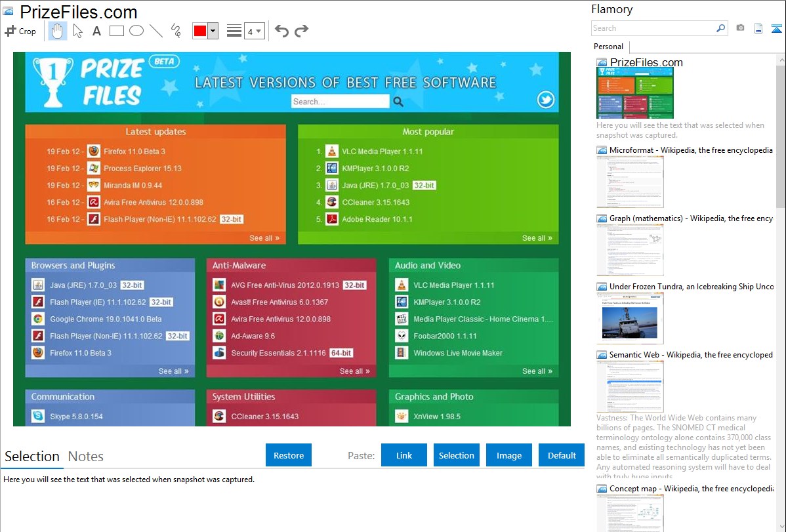786x532 pixels.
Task: Click the magnifier icon in Flamory search
Action: [721, 28]
